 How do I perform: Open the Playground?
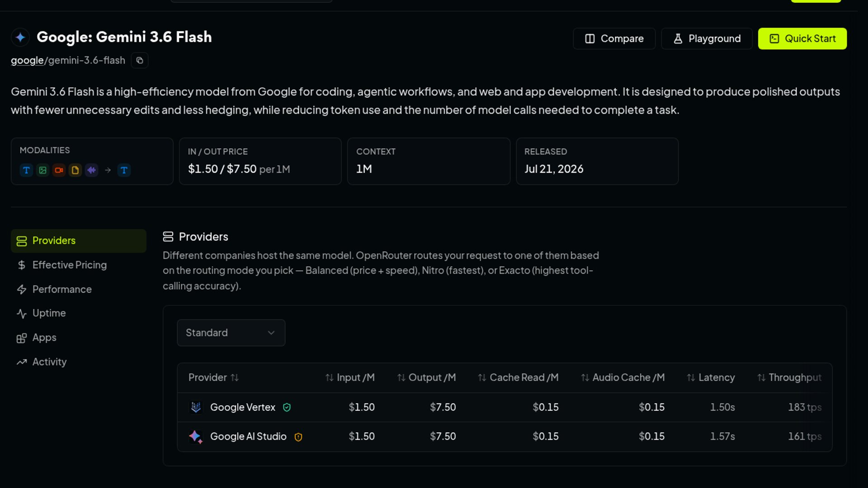pyautogui.click(x=707, y=38)
